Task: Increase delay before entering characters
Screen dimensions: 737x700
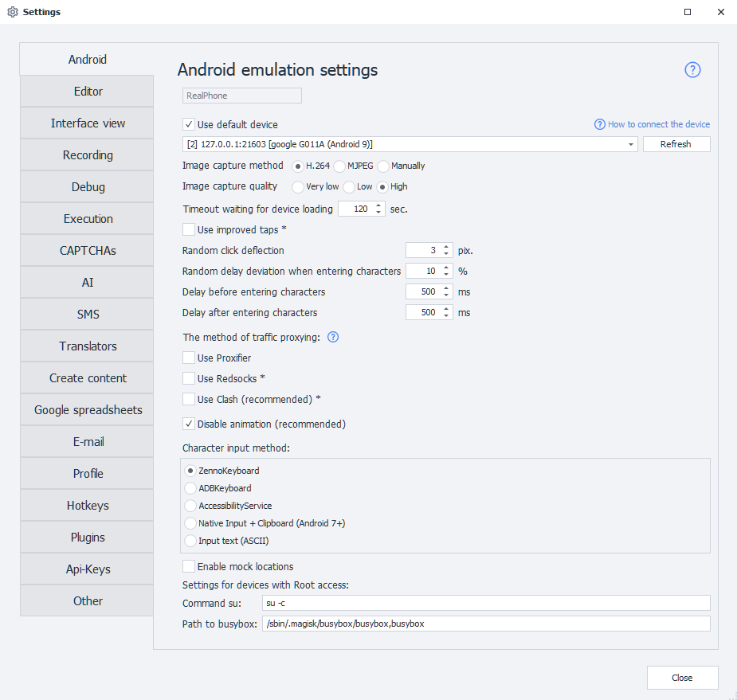Action: 446,288
